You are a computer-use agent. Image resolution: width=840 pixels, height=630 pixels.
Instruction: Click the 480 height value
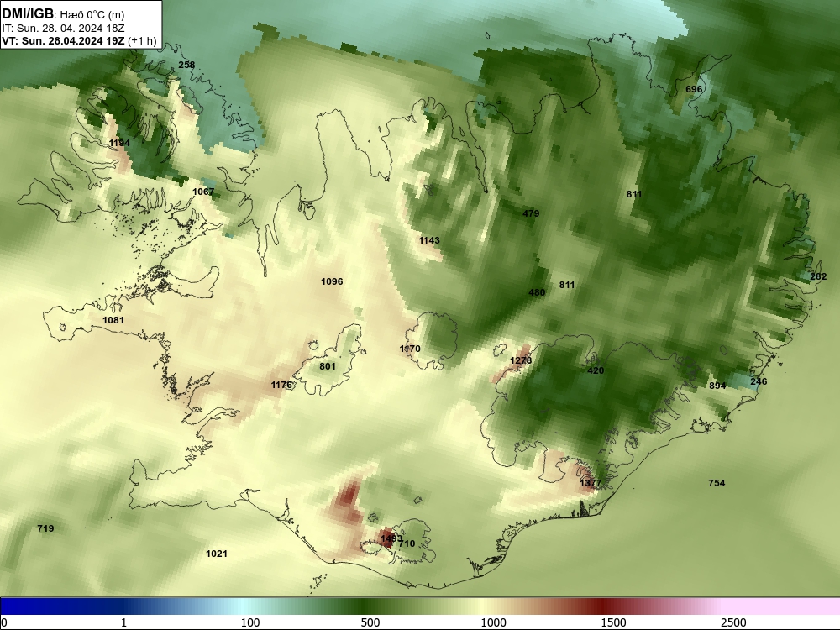tap(537, 292)
